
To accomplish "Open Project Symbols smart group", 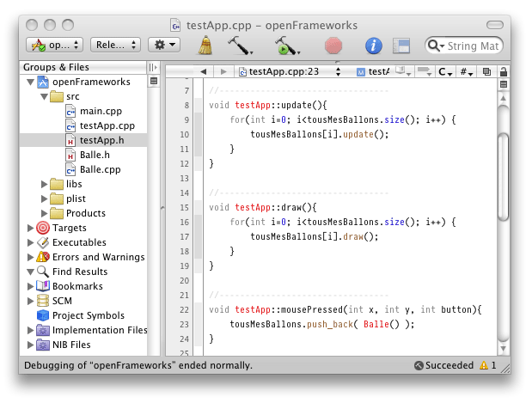I will tap(88, 315).
